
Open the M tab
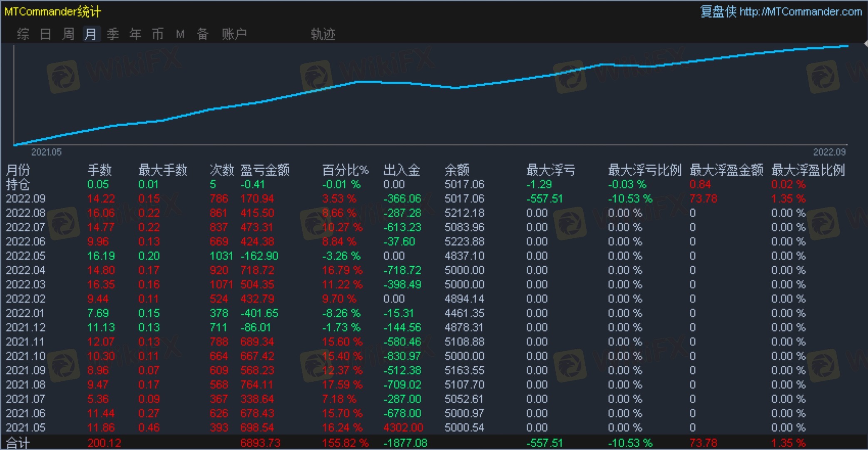point(180,34)
